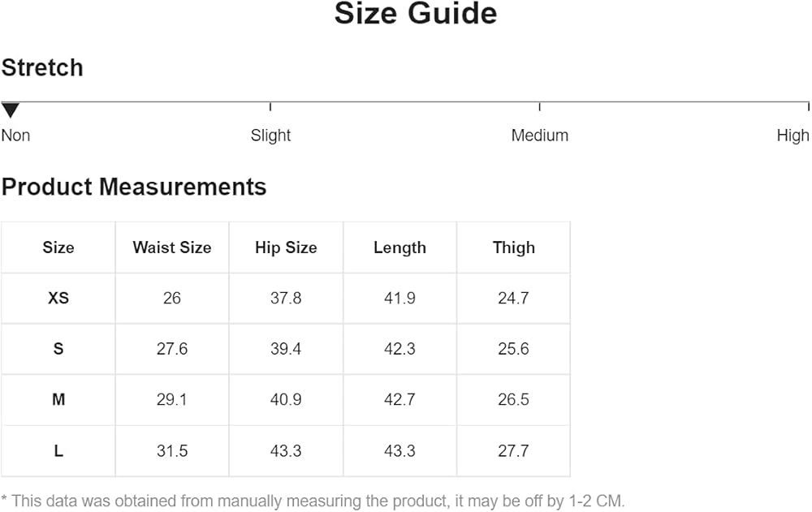Click the M hip value 40.9
812x512 pixels.
(x=286, y=400)
